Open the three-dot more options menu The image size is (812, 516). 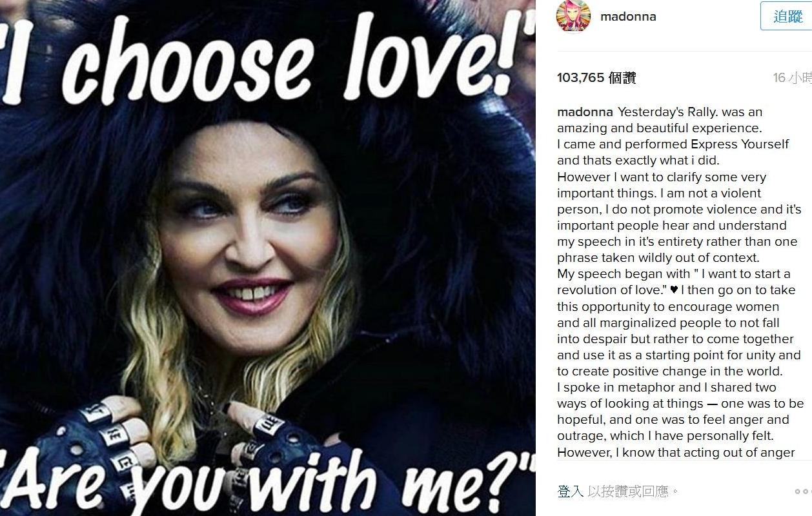pos(803,491)
